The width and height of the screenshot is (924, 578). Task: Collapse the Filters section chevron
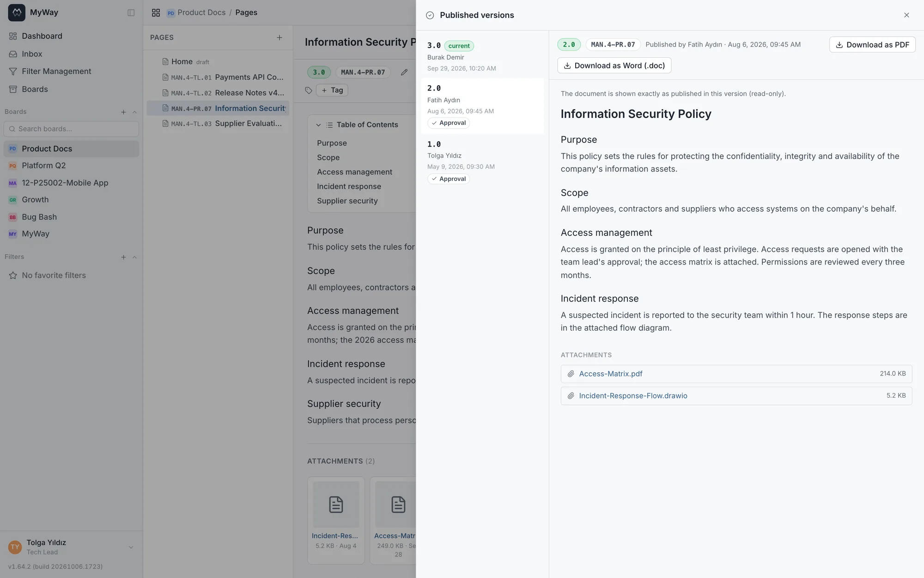134,257
